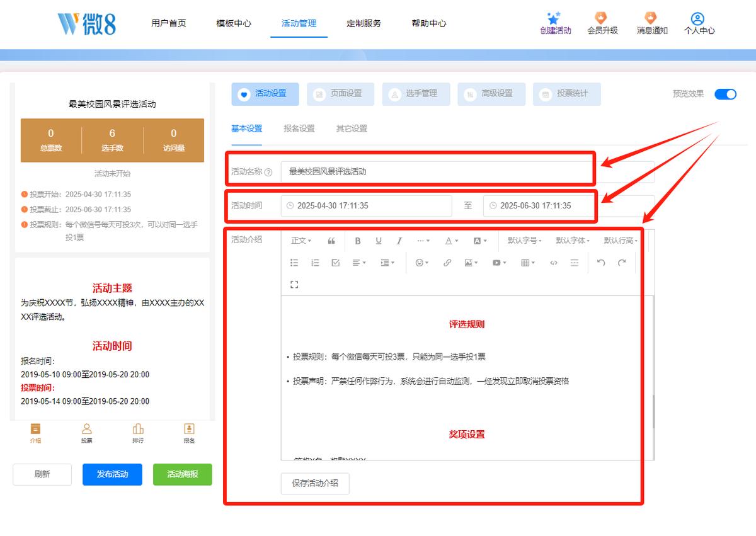The image size is (756, 536).
Task: Expand the emoji picker dropdown
Action: click(x=422, y=263)
